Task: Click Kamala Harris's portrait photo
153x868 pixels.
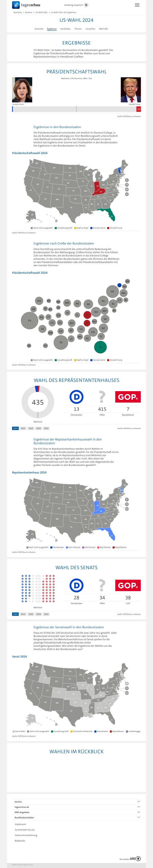Action: [x=22, y=90]
